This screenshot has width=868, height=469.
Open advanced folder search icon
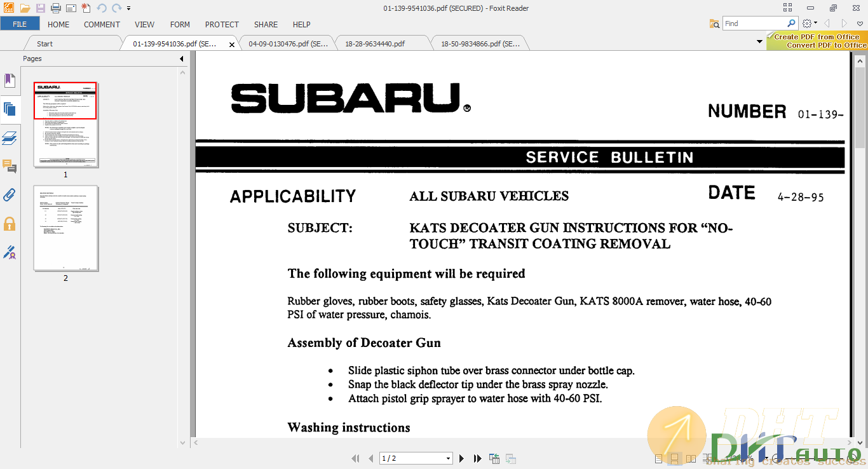715,24
